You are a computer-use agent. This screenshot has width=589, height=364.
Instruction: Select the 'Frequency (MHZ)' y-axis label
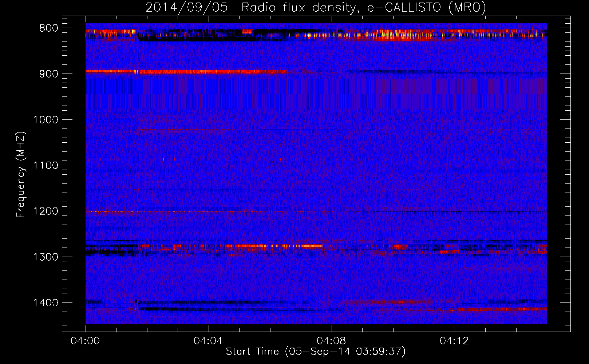[21, 174]
